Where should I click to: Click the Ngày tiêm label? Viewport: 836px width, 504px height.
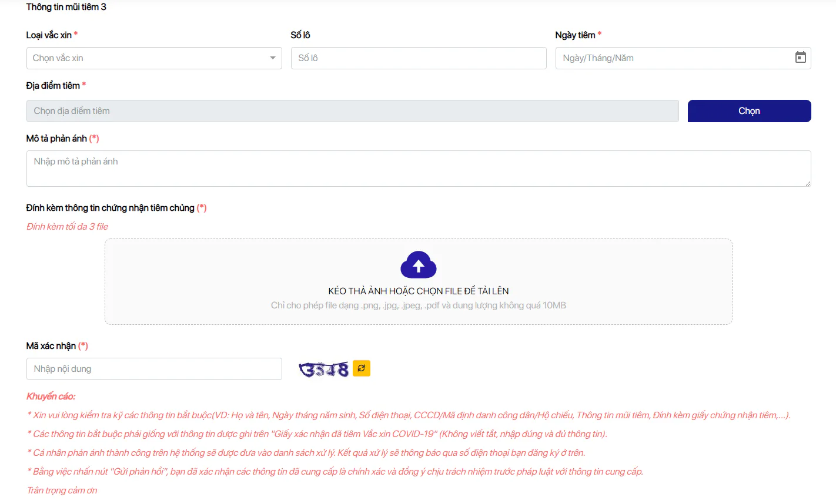(x=575, y=35)
